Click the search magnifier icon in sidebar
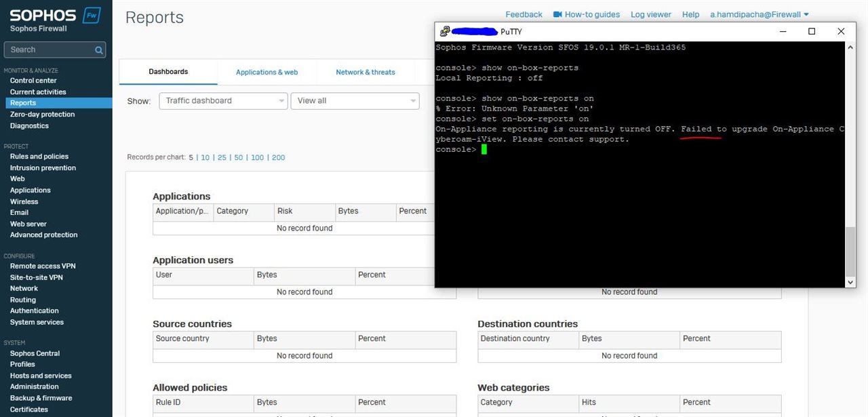The image size is (868, 417). [x=99, y=49]
